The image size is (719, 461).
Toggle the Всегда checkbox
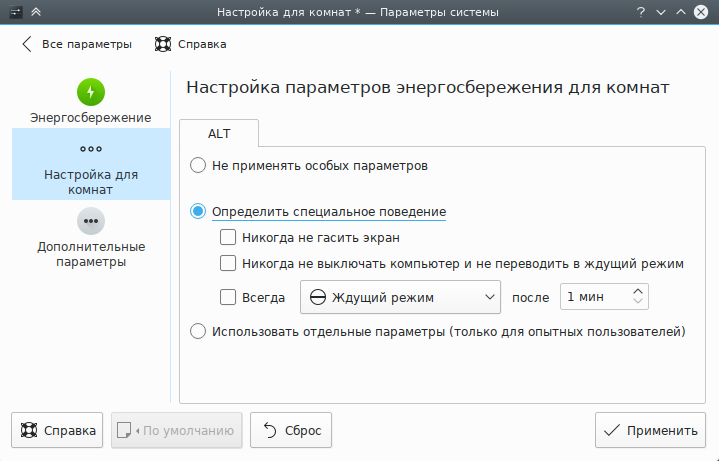click(227, 297)
